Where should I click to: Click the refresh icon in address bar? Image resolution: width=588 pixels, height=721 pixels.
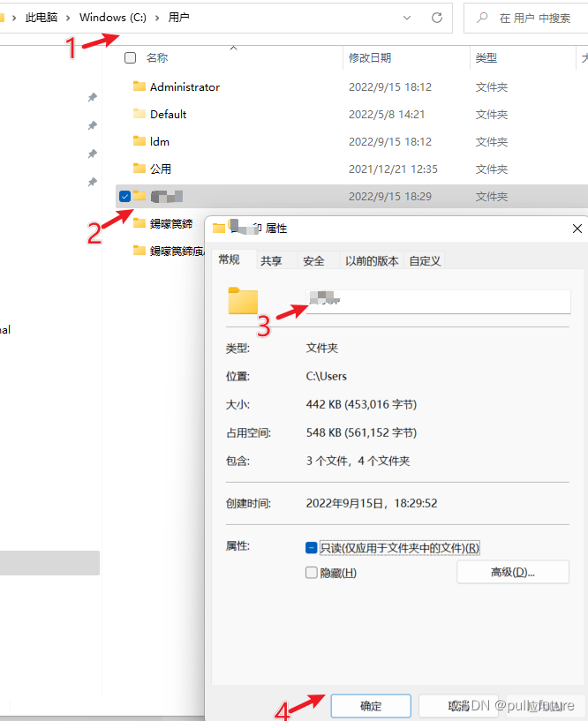pyautogui.click(x=437, y=18)
